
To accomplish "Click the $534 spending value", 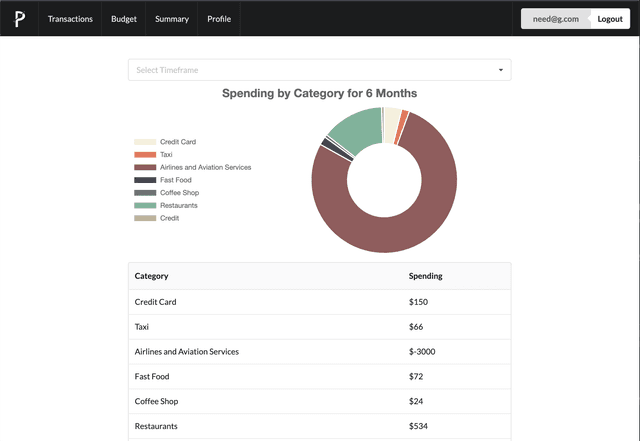I will click(x=418, y=426).
